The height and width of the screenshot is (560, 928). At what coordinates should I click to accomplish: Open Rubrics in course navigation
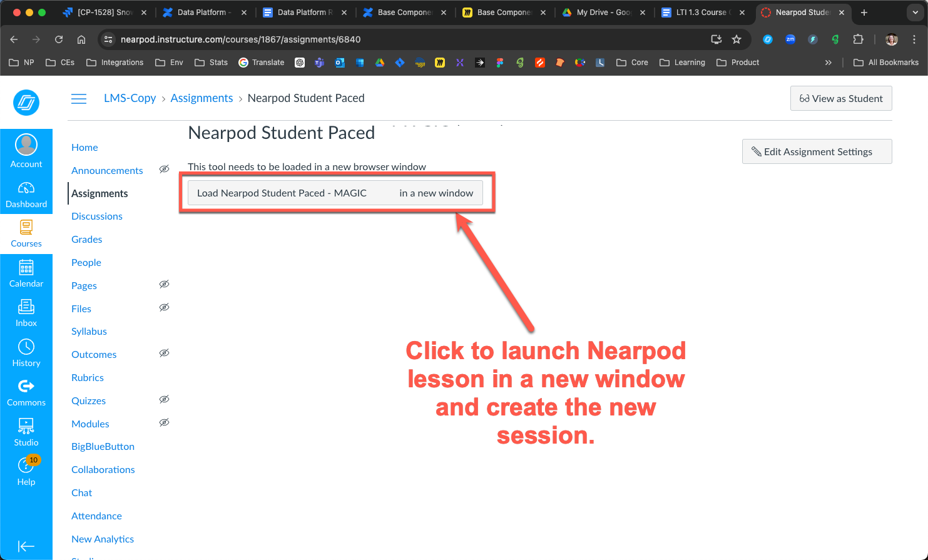(88, 377)
